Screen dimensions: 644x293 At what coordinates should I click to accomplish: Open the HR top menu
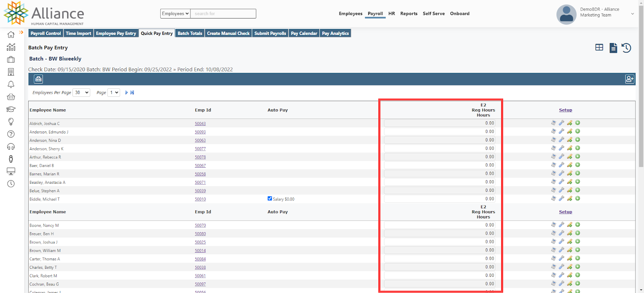[392, 14]
